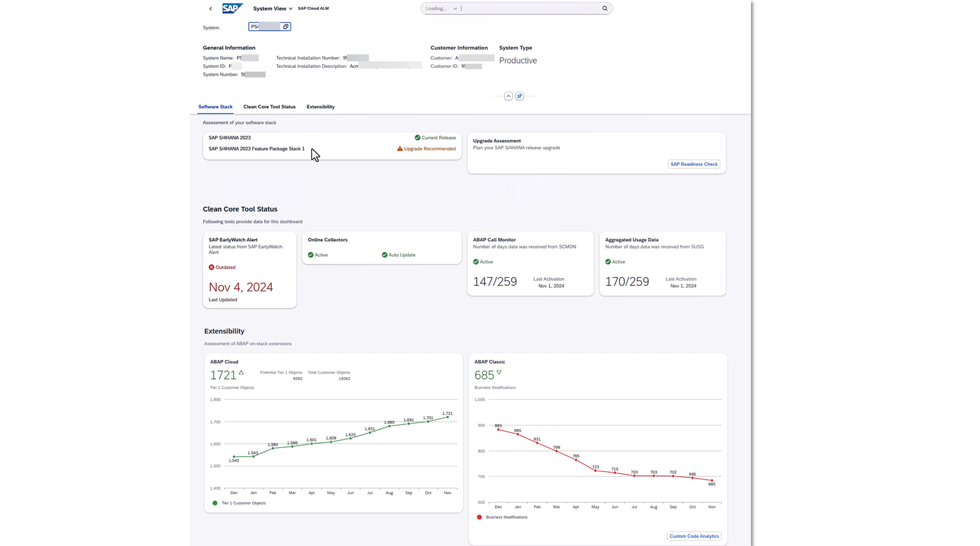Click the Potential Tier 1 Objects value 6592
980x546 pixels.
pos(298,379)
